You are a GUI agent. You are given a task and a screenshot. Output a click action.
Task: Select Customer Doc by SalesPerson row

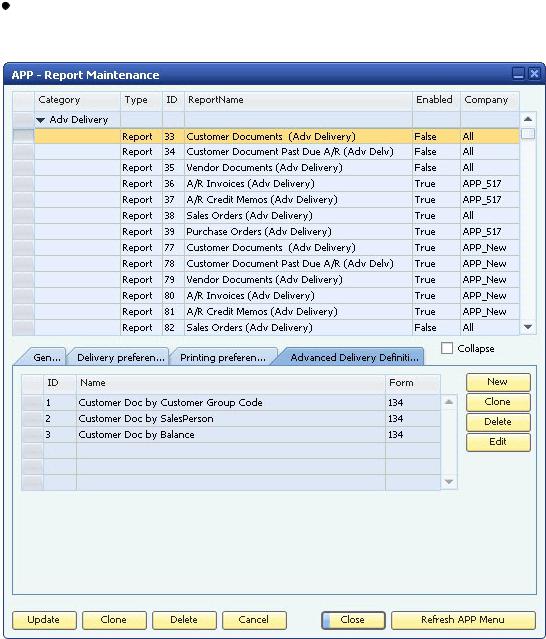point(231,419)
